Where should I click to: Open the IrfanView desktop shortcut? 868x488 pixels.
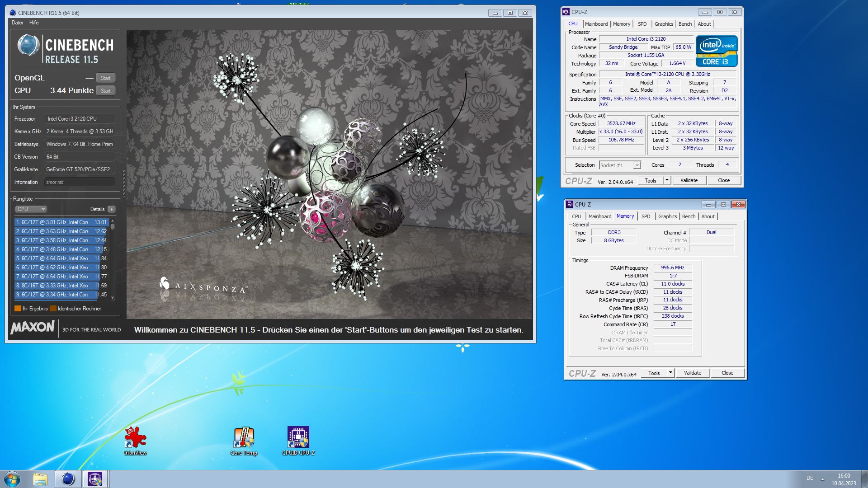click(x=135, y=441)
